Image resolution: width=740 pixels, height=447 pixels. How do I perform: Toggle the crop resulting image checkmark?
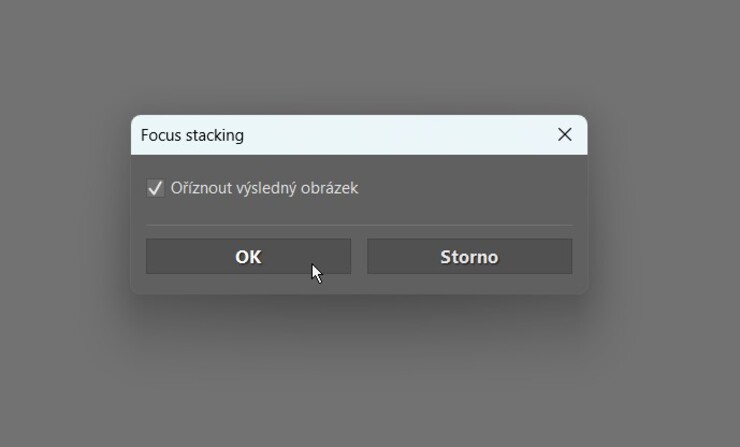coord(155,188)
